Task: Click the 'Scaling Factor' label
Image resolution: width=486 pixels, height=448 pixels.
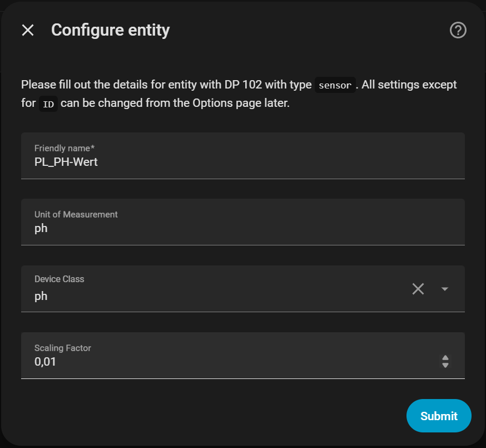Action: 63,348
